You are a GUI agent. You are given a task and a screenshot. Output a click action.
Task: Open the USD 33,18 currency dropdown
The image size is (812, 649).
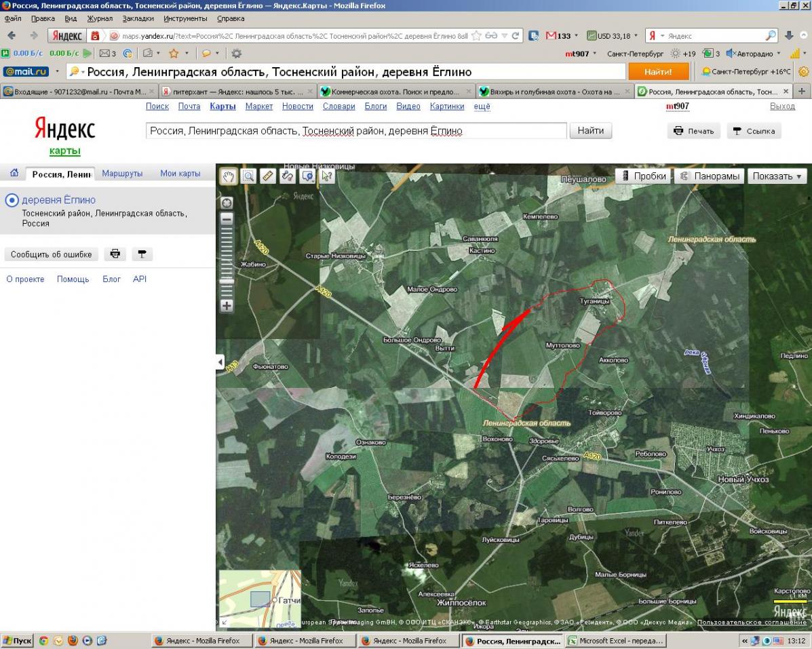[x=613, y=36]
